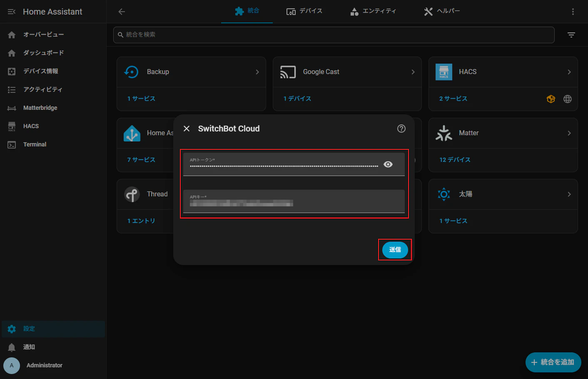Click the Backup integration icon
588x379 pixels.
pos(132,72)
